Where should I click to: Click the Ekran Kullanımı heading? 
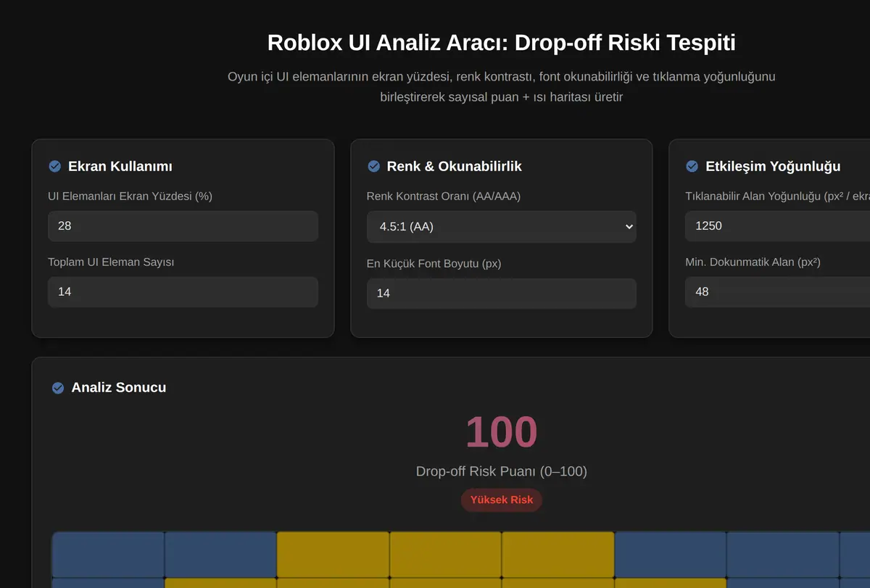pyautogui.click(x=120, y=167)
